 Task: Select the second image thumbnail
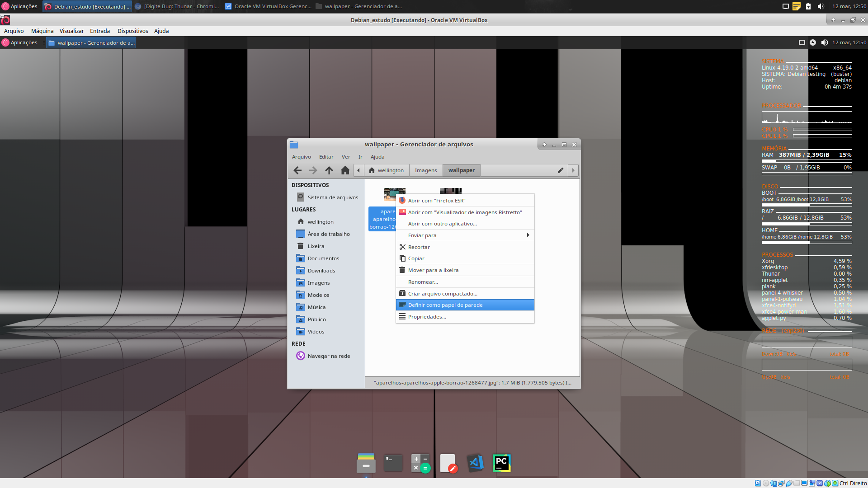(451, 191)
